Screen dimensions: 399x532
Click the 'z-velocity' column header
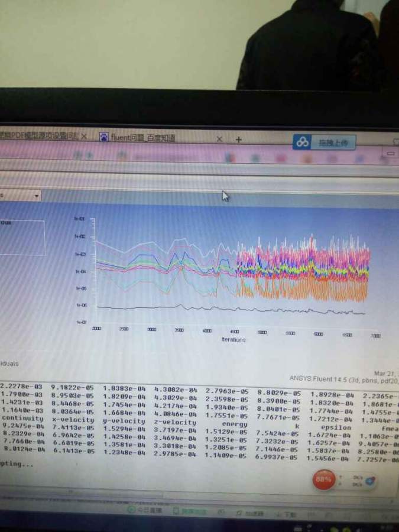click(175, 423)
